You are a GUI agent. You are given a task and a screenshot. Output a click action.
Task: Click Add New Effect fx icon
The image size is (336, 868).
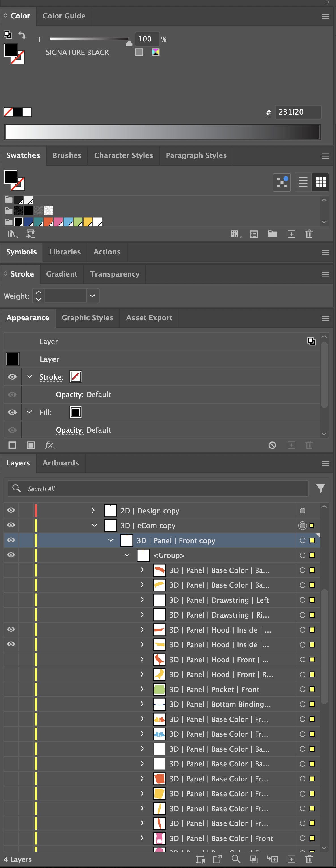click(50, 445)
